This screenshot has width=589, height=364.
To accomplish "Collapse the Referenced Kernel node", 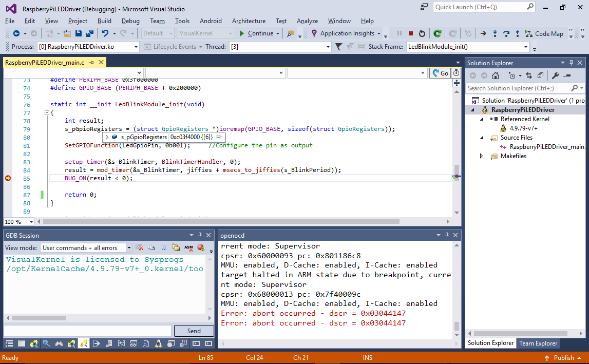I will coord(482,119).
